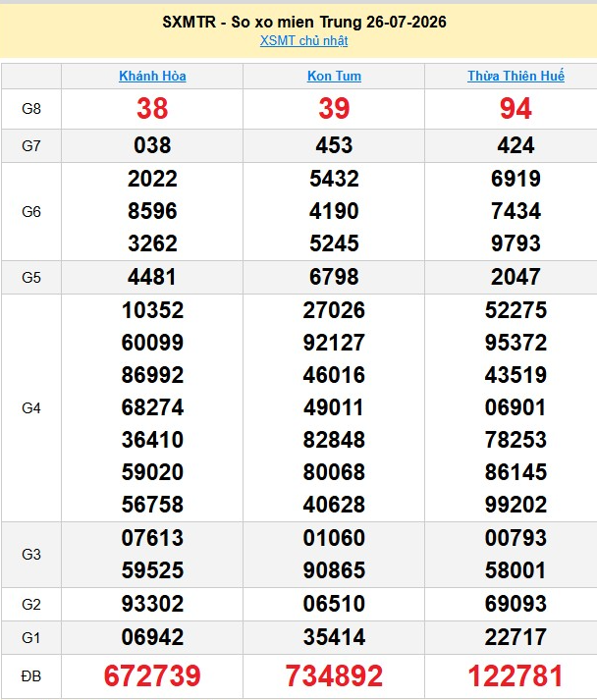Click Thừa Thiên Huế G3 number 58001
Viewport: 597px width, 700px height.
point(516,570)
